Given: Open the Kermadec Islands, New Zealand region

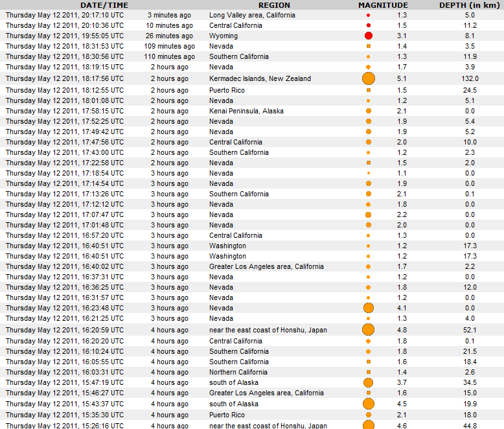Looking at the screenshot, I should coord(260,78).
